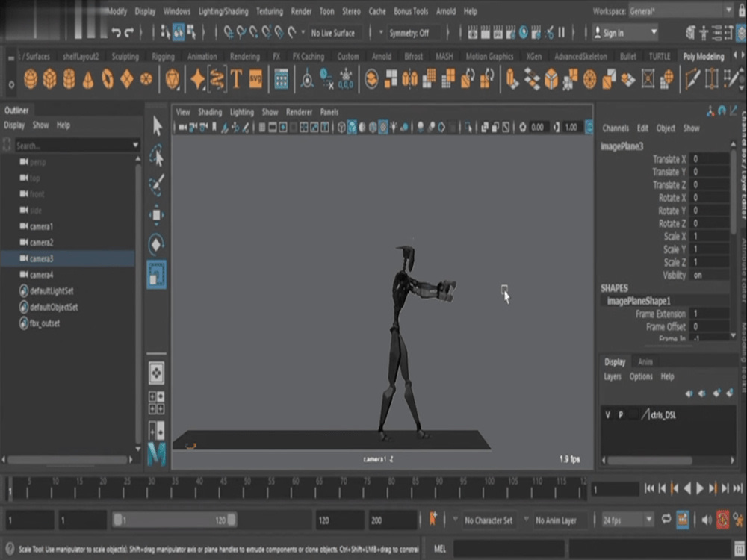Open the Channels menu in Channel Box
Viewport: 747px width, 560px height.
click(615, 128)
